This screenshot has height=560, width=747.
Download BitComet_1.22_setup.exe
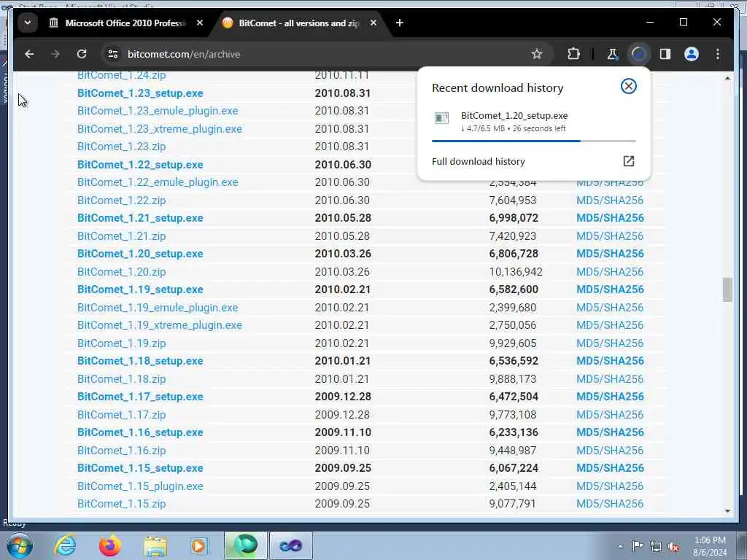140,165
